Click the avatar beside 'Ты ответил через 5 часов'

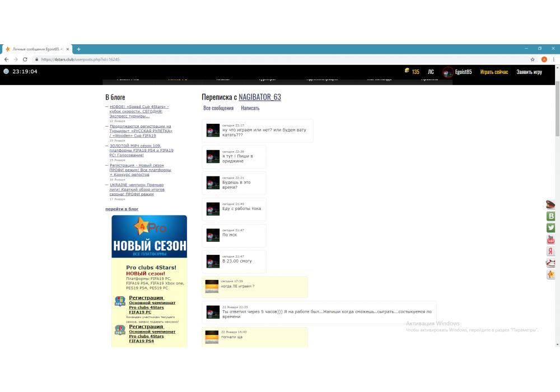[x=213, y=312]
